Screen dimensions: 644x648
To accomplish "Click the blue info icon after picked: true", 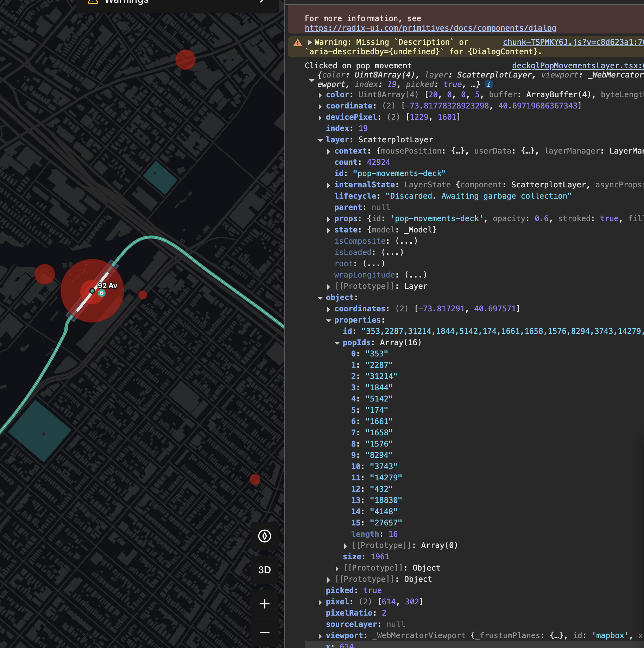I will pyautogui.click(x=490, y=84).
